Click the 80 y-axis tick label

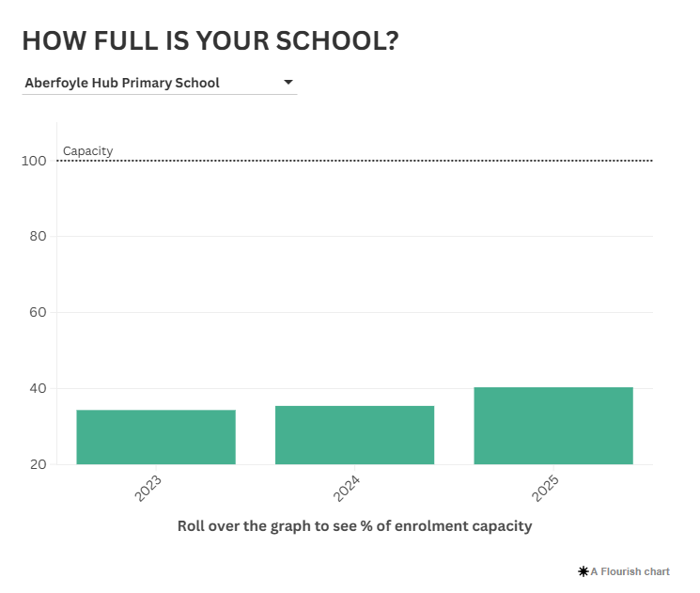[x=38, y=237]
